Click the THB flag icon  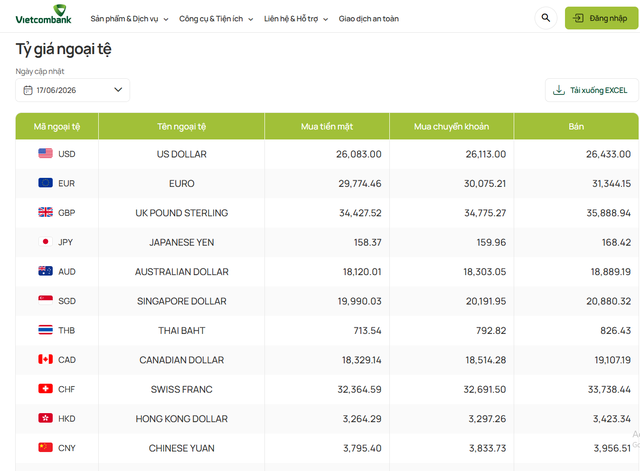(x=45, y=330)
